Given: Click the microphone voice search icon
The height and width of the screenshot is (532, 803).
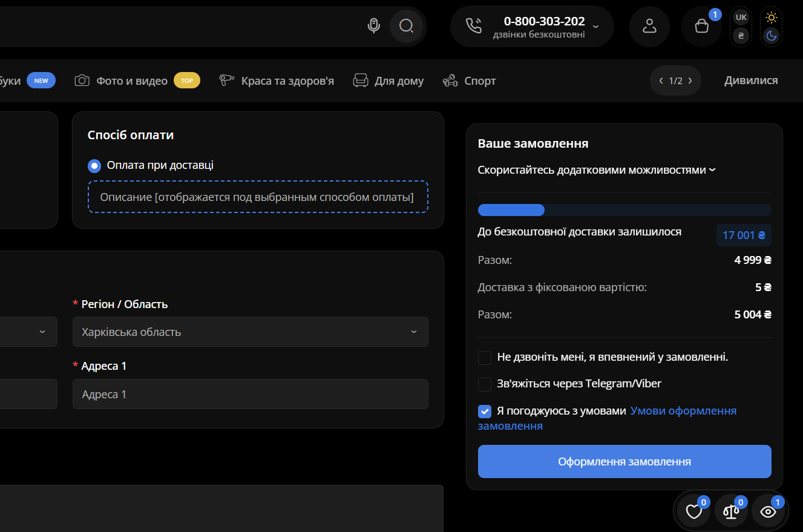Looking at the screenshot, I should tap(374, 25).
